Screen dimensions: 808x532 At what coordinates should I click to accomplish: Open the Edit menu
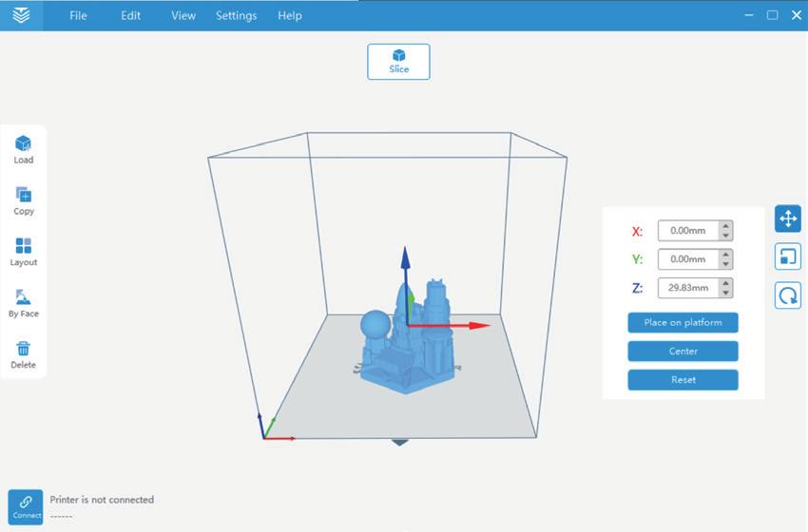(x=130, y=15)
